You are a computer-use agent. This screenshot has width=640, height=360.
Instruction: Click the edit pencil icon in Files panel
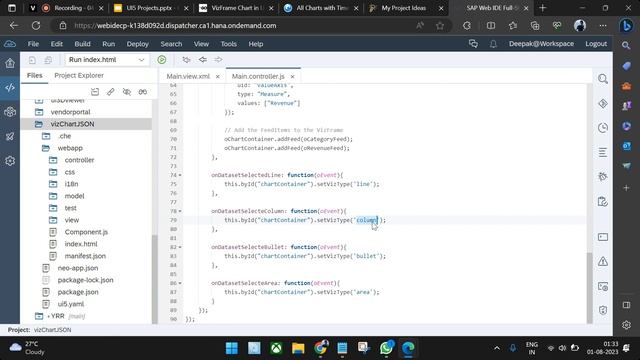coord(111,92)
